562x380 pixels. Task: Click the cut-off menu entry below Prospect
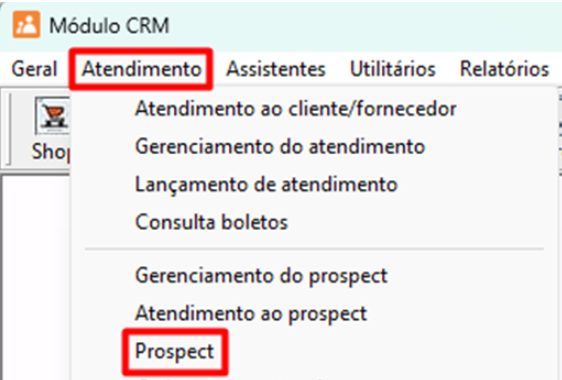coord(233,378)
